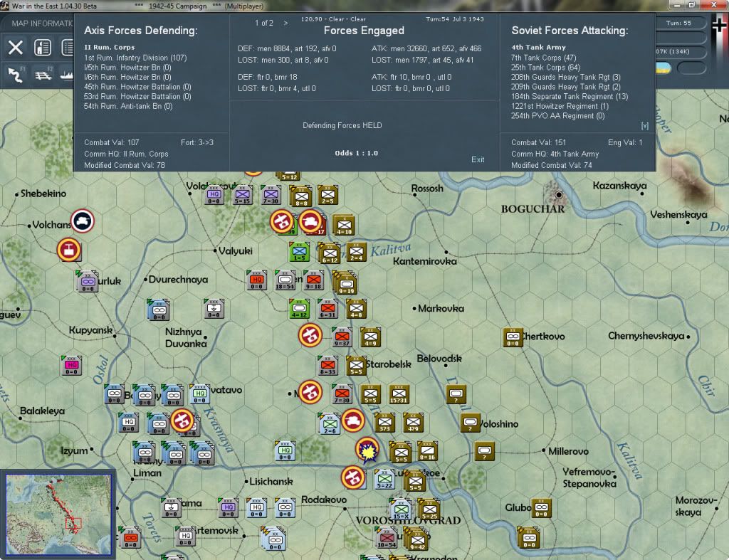Viewport: 729px width, 560px height.
Task: Select the Soviet unit counter 15?31
Action: [399, 394]
